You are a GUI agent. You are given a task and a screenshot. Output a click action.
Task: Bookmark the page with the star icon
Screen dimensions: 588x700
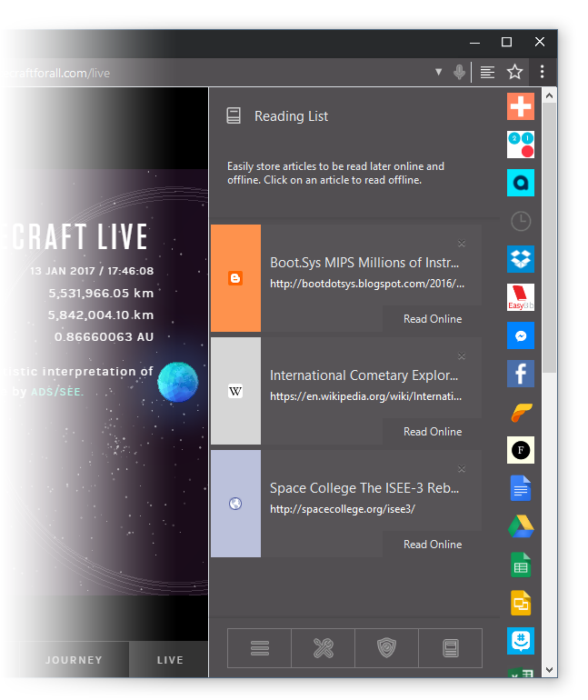pyautogui.click(x=514, y=72)
